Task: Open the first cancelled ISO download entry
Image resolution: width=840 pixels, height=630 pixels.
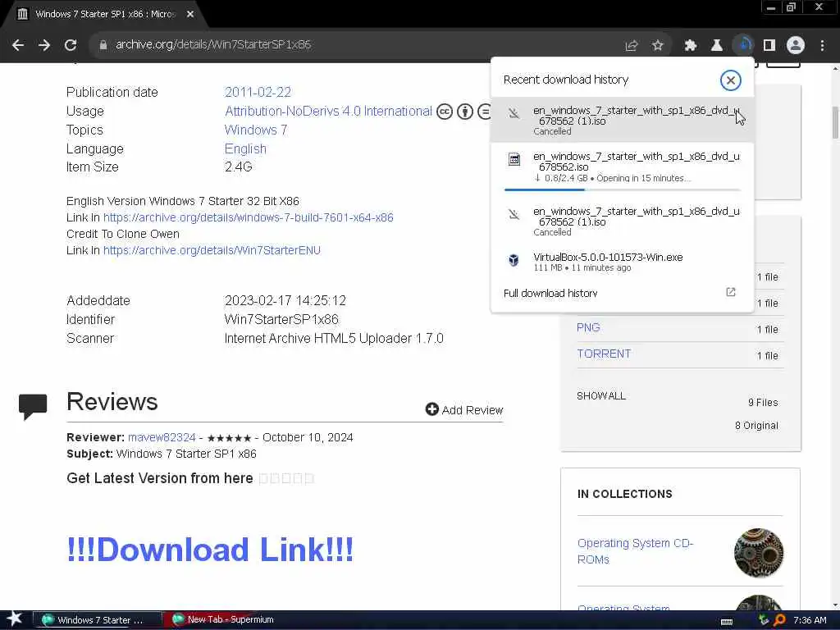Action: 622,120
